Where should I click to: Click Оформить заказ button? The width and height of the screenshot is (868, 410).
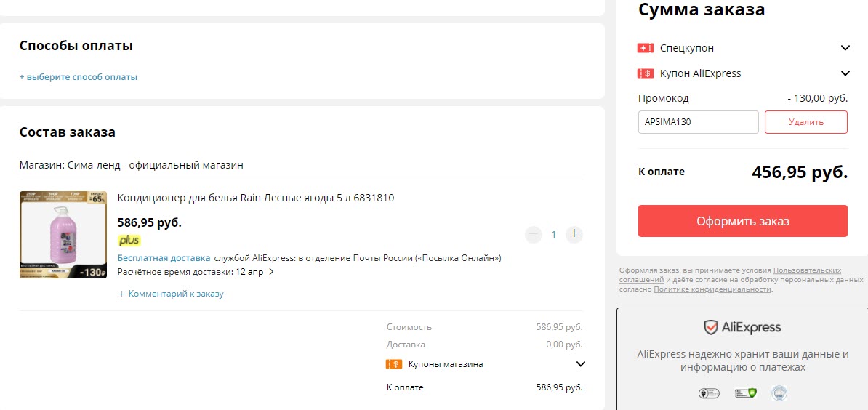coord(742,221)
